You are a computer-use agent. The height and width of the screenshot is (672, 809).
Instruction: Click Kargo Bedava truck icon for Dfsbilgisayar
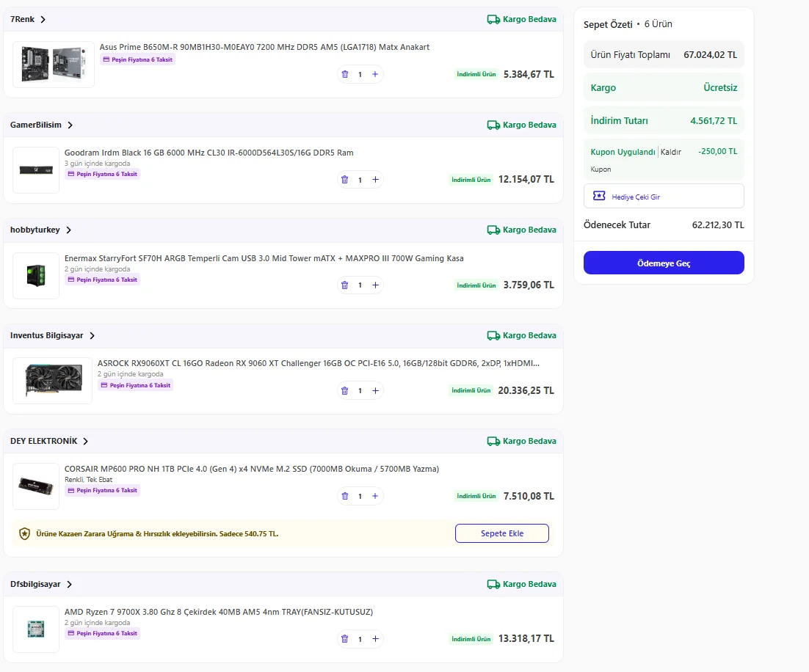493,584
